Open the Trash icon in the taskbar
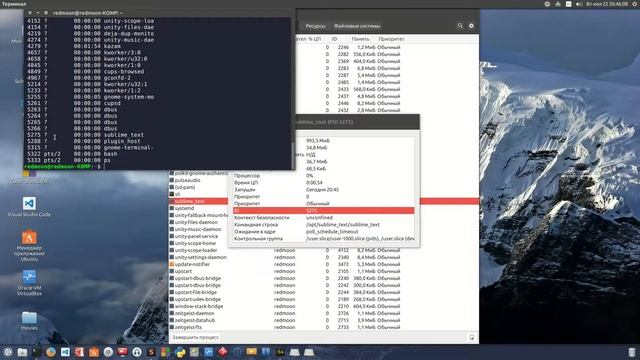 click(x=632, y=352)
